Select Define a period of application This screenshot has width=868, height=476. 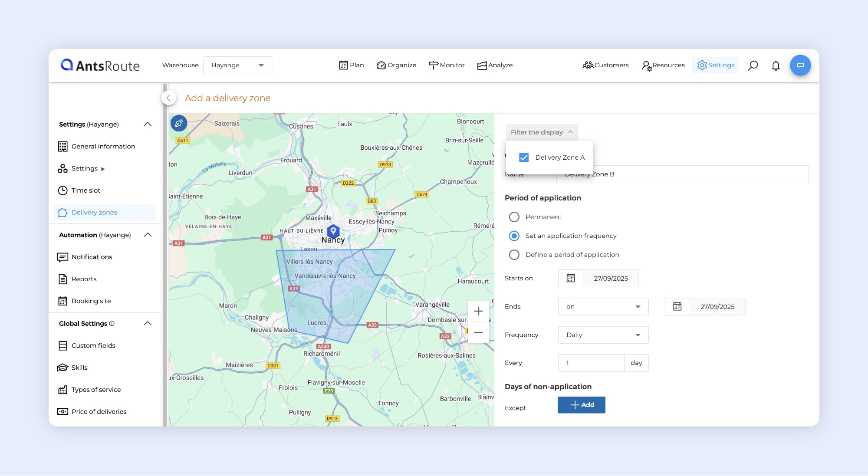[514, 255]
